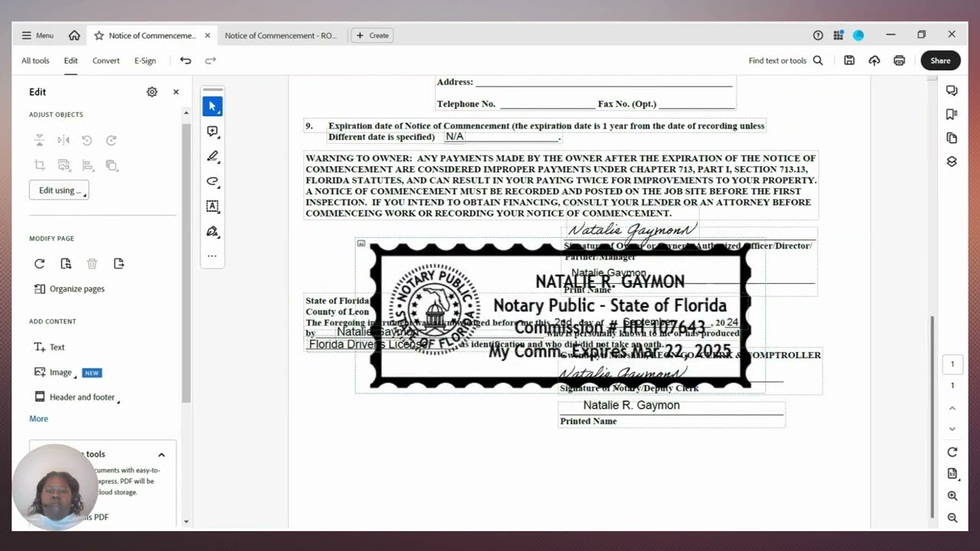
Task: Redo the last action
Action: (x=211, y=60)
